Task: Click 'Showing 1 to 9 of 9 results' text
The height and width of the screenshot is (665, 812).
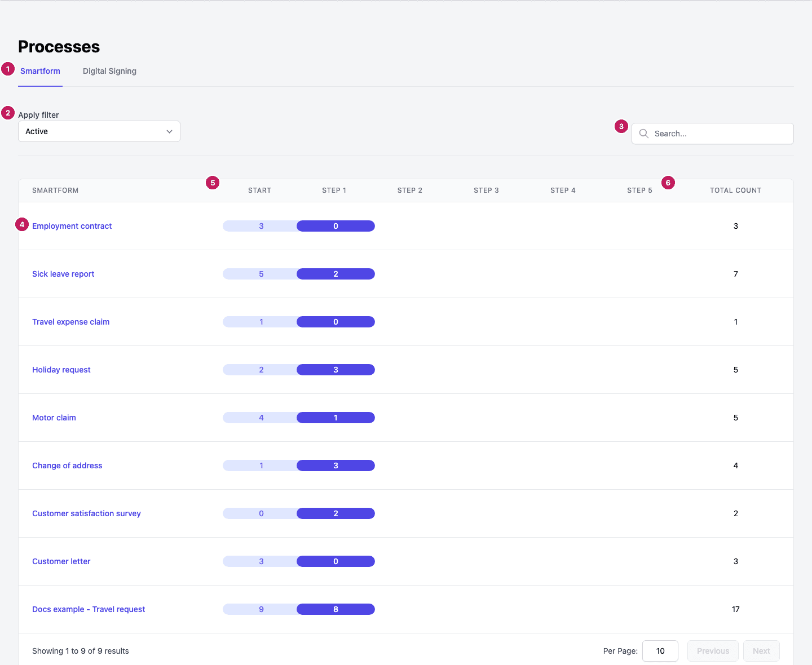Action: pos(81,651)
